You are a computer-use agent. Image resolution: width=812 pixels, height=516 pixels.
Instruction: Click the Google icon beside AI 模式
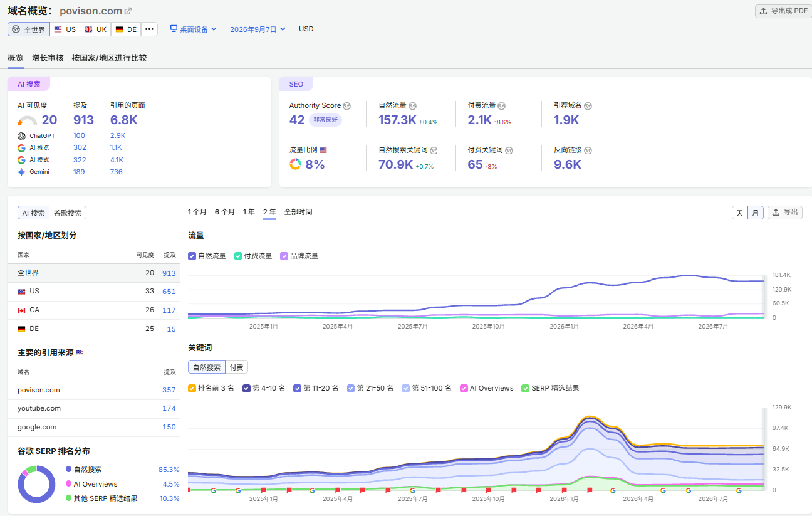pos(22,160)
